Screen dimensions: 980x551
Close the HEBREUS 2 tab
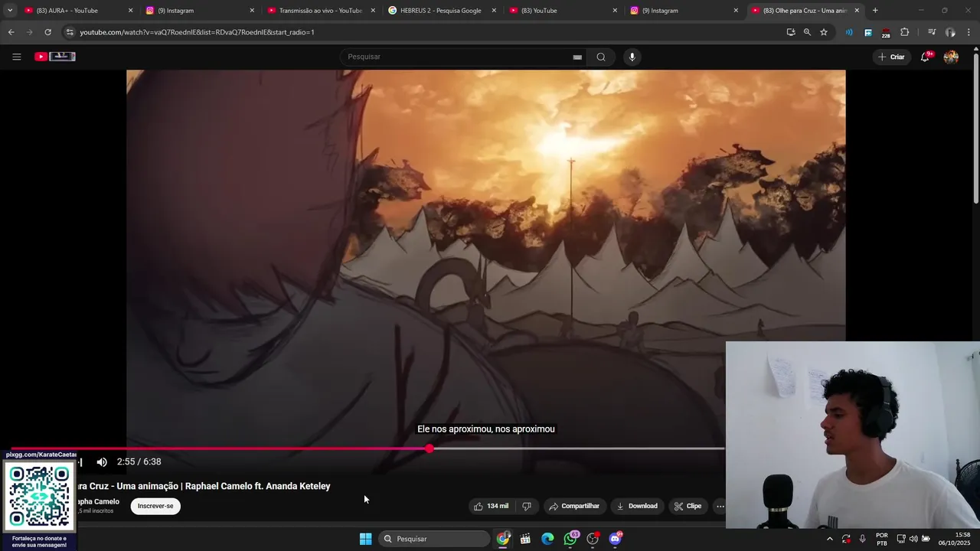[494, 11]
